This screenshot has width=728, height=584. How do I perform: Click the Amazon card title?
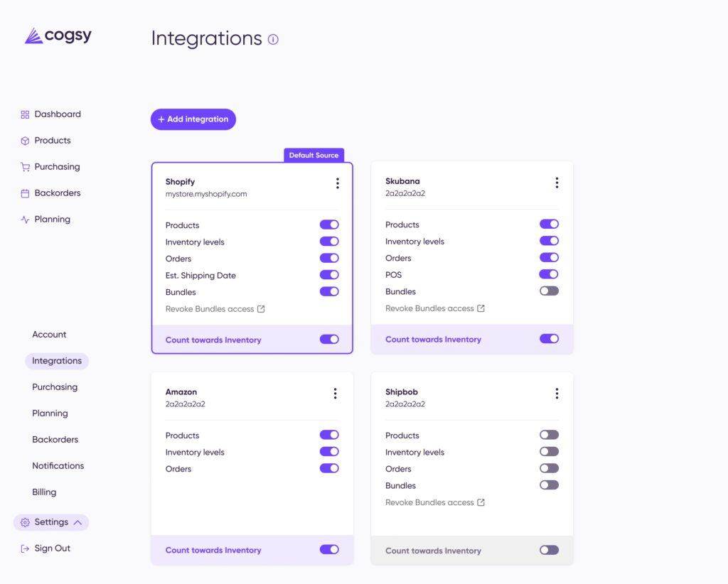click(x=181, y=392)
